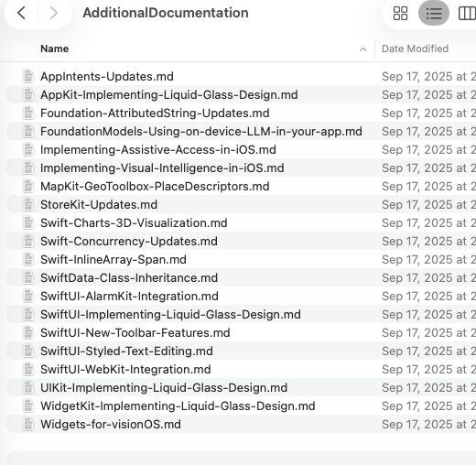
Task: Click document icon of Implementing-Visual-Intelligence-in-iOS.md
Action: click(x=28, y=168)
